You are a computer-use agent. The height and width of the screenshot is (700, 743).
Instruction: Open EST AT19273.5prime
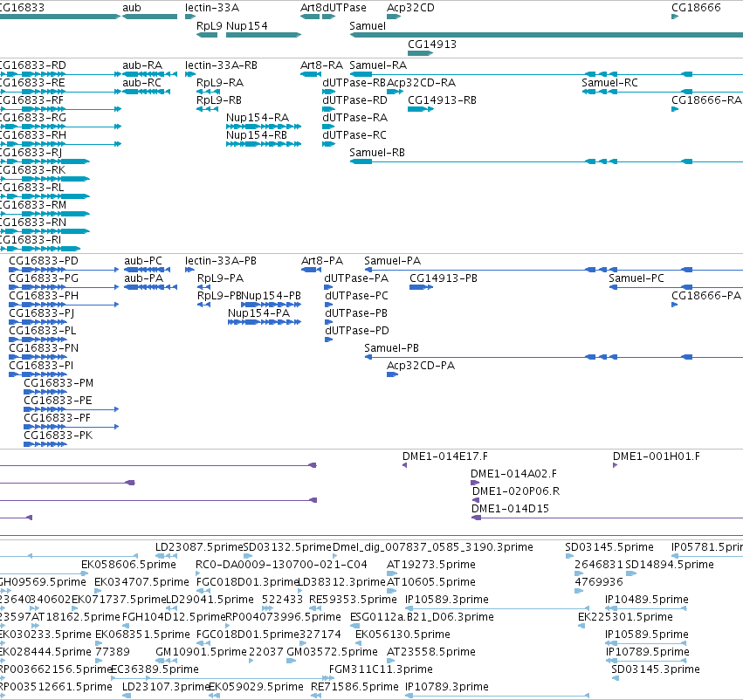tap(431, 565)
